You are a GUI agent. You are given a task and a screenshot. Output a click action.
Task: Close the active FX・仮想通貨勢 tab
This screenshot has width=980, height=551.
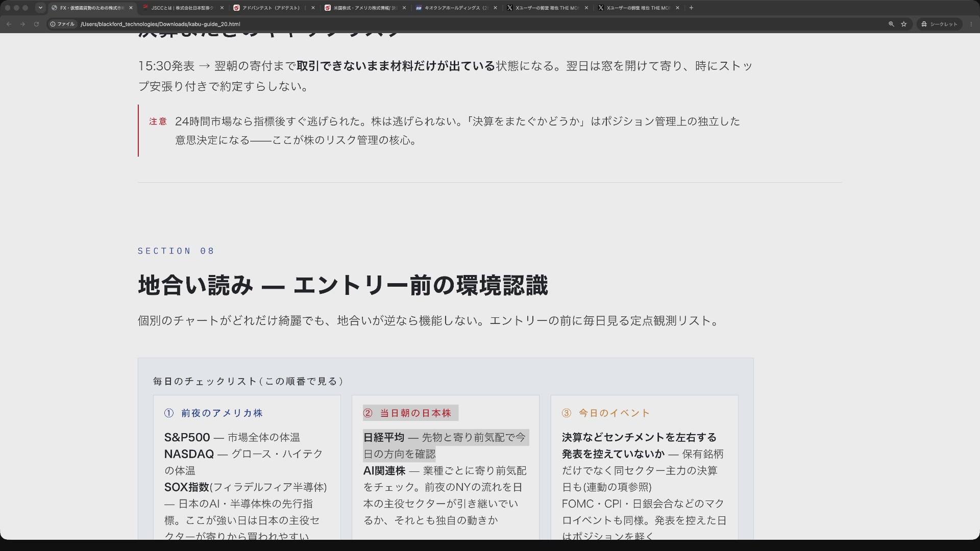click(131, 8)
